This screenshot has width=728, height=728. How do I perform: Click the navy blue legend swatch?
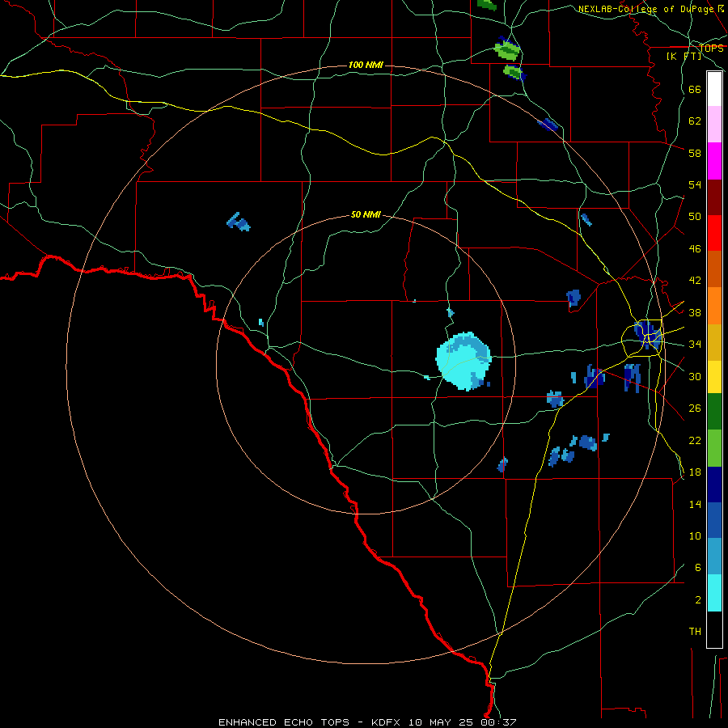[714, 485]
